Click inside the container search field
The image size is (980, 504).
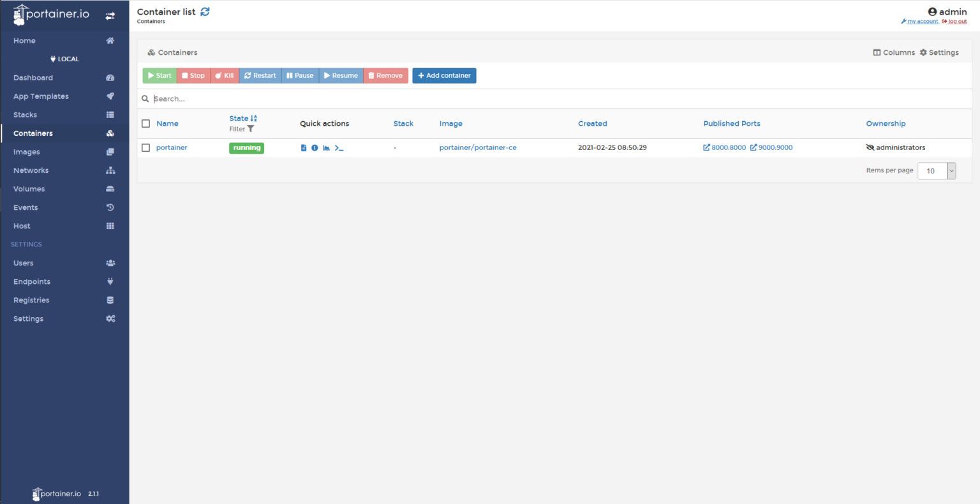[x=447, y=98]
